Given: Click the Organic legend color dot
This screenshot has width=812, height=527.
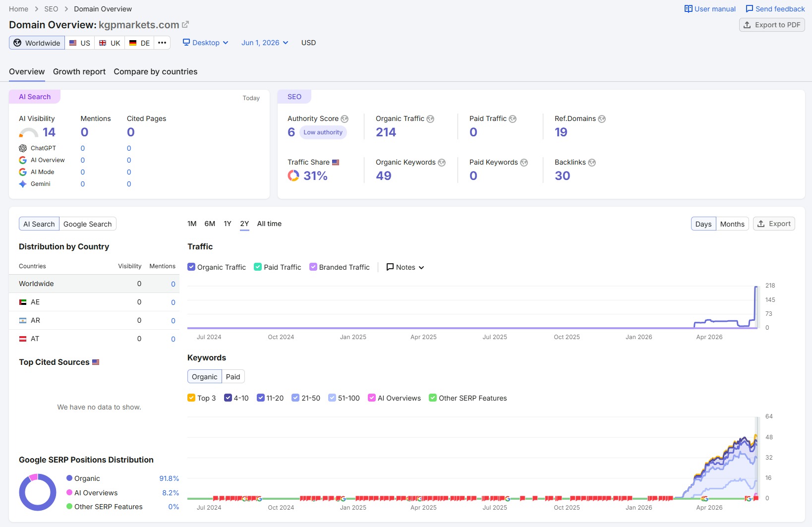Looking at the screenshot, I should [x=69, y=478].
